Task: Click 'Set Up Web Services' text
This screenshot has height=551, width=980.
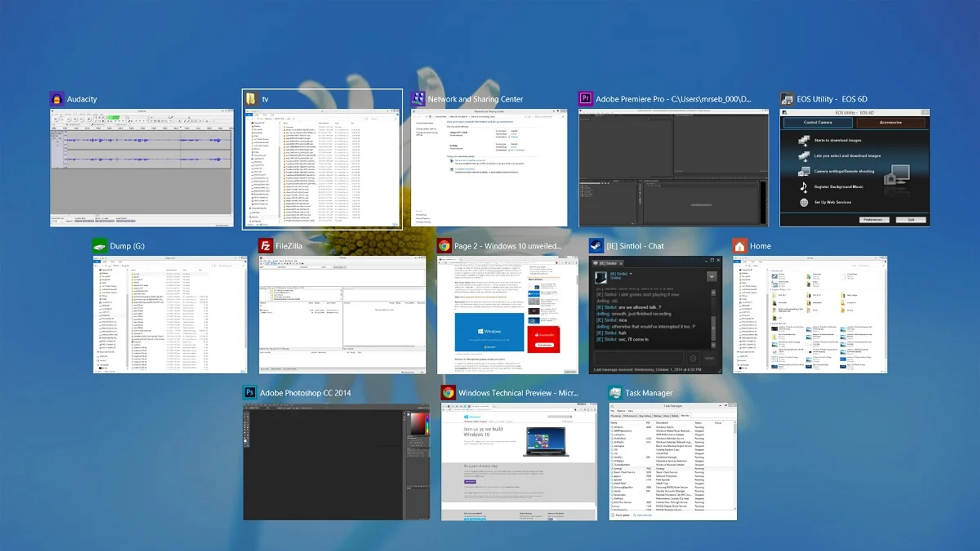Action: coord(832,202)
